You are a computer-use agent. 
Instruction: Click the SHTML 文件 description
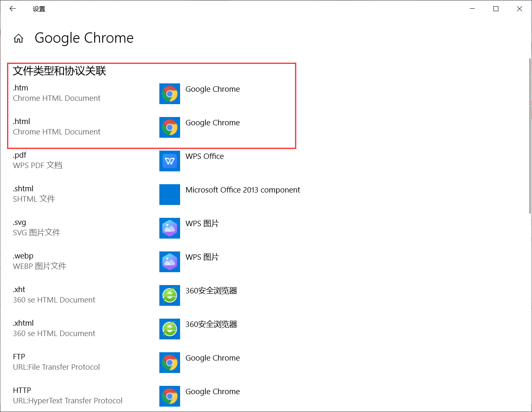point(34,199)
